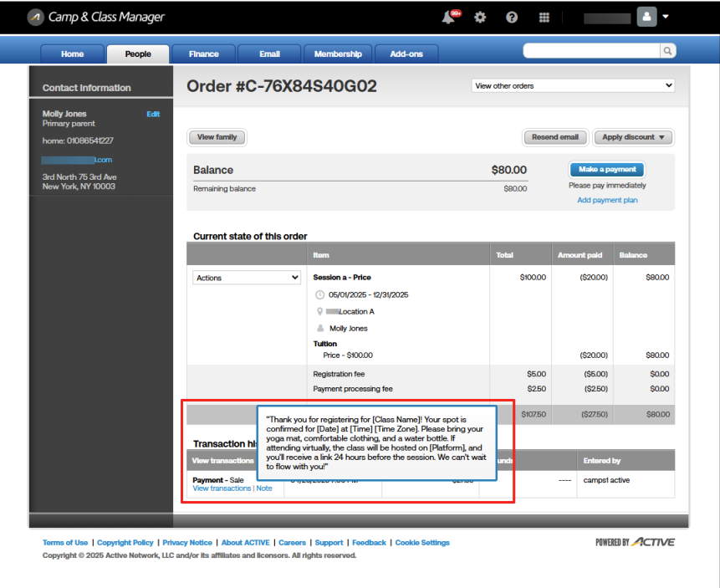
Task: Open the Apply discount dropdown button
Action: tap(633, 137)
